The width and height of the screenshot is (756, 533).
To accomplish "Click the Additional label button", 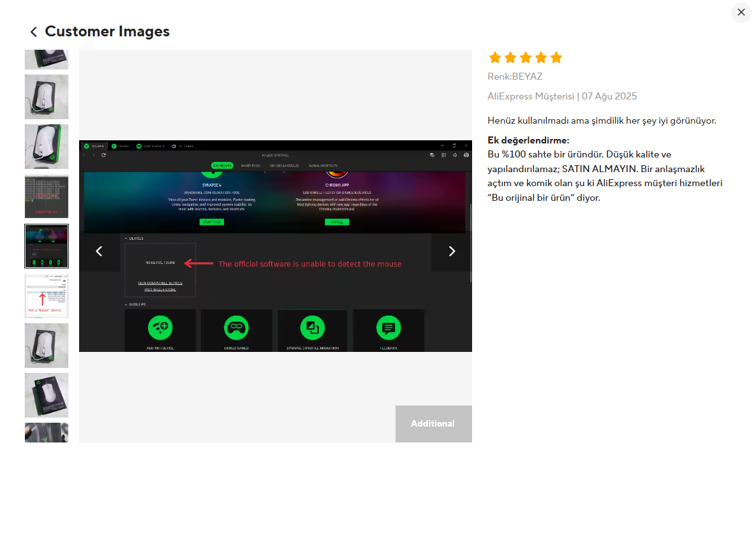I will [x=433, y=423].
